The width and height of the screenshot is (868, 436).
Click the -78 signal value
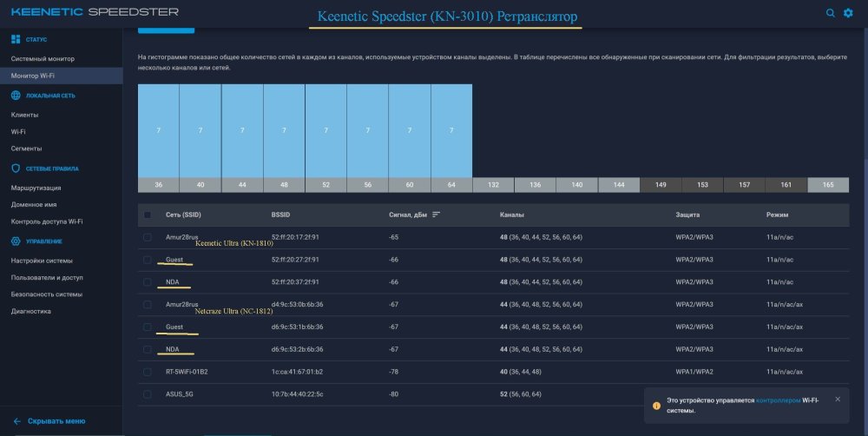(393, 372)
